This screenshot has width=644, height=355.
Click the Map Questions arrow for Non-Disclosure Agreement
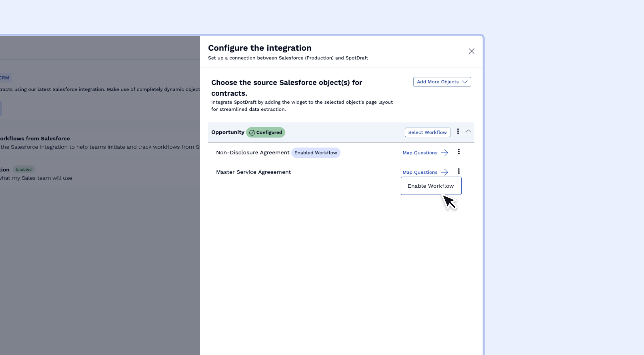point(445,153)
